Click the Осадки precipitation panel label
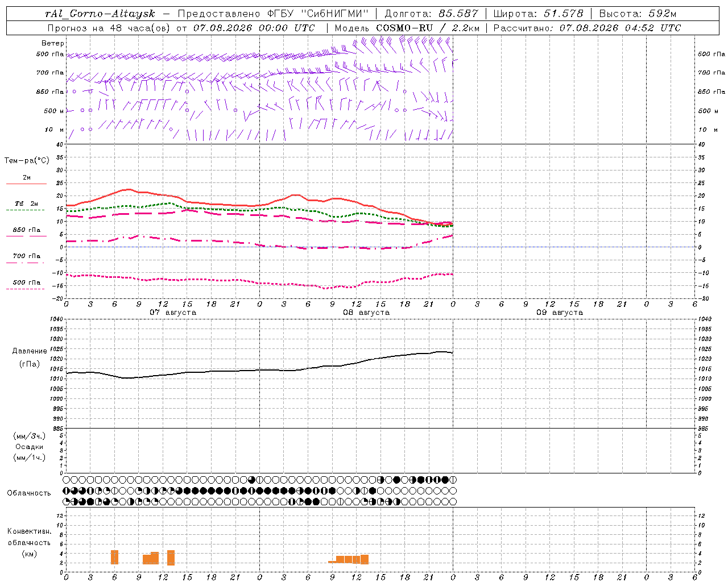Viewport: 728px width, 582px height. point(30,447)
